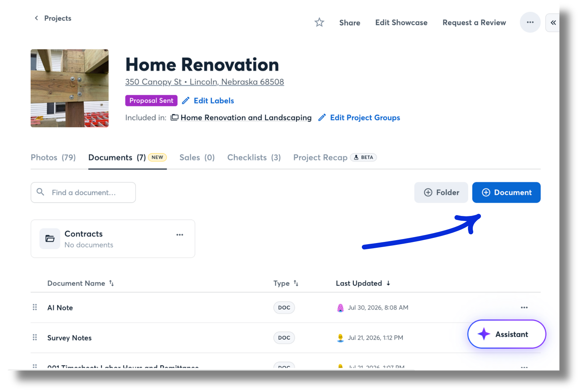Click Edit Showcase

point(401,23)
